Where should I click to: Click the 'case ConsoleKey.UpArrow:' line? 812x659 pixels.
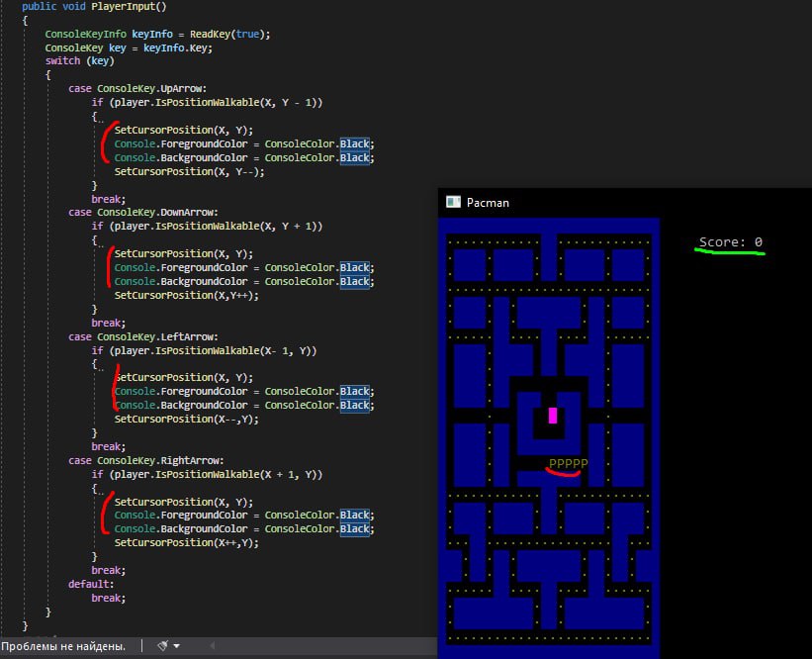[137, 89]
